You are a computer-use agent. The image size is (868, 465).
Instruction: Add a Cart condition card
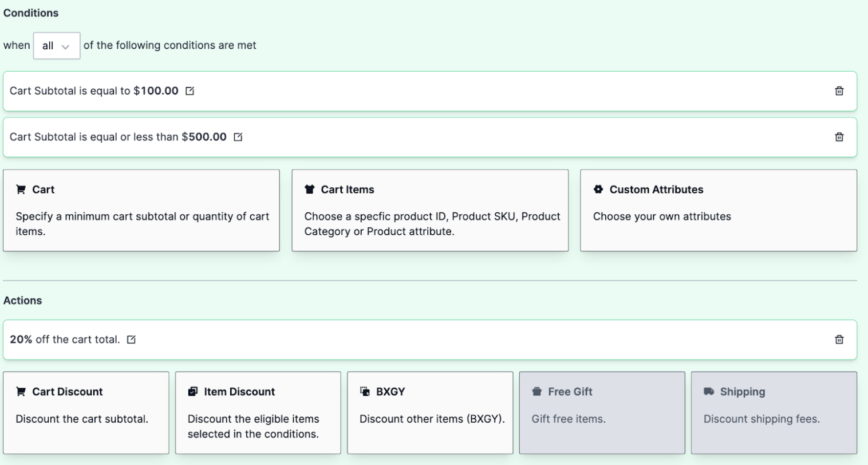[x=141, y=210]
